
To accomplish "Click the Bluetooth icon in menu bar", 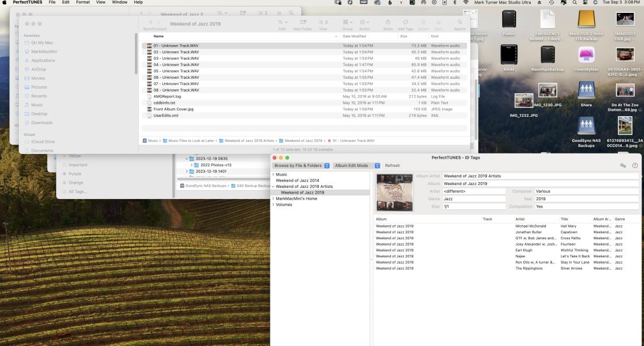I will click(455, 2).
